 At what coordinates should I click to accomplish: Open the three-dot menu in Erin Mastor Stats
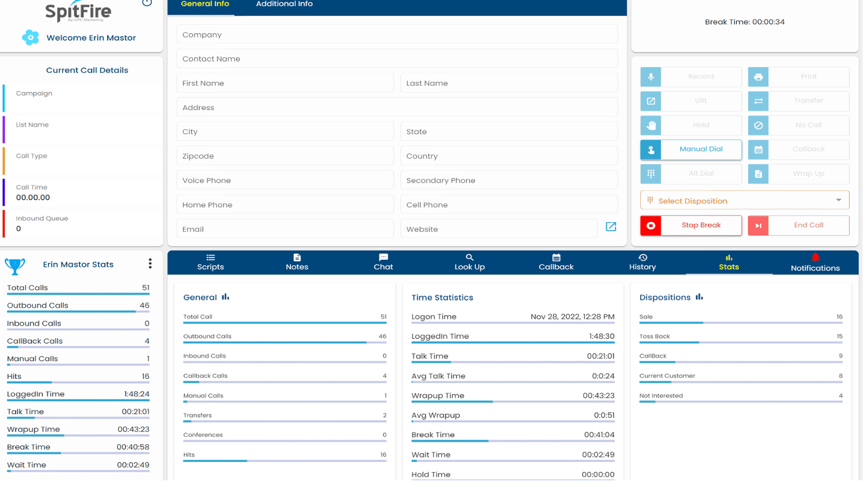click(x=150, y=264)
